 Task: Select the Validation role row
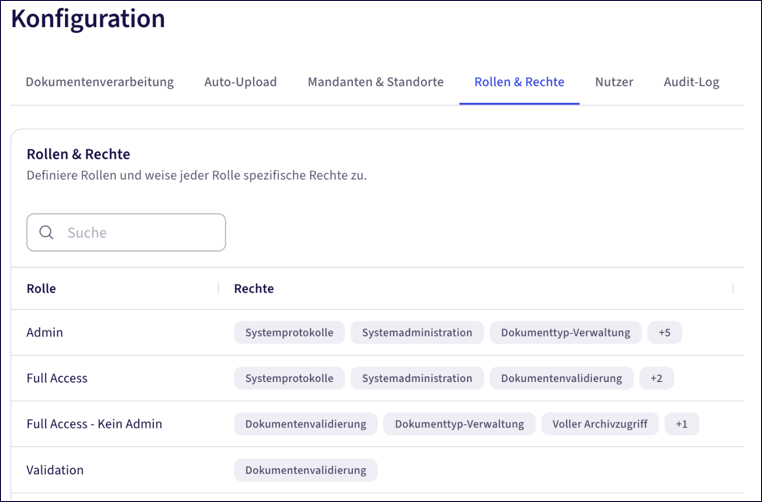377,470
